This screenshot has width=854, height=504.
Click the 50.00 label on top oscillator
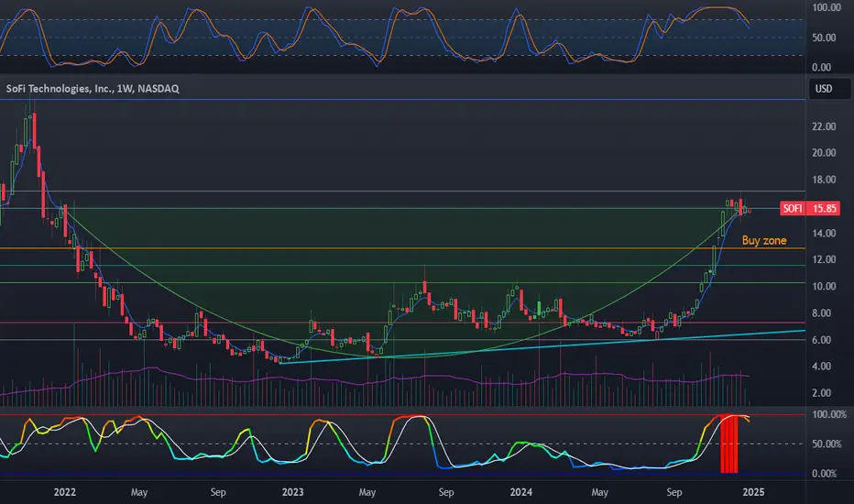pos(824,38)
